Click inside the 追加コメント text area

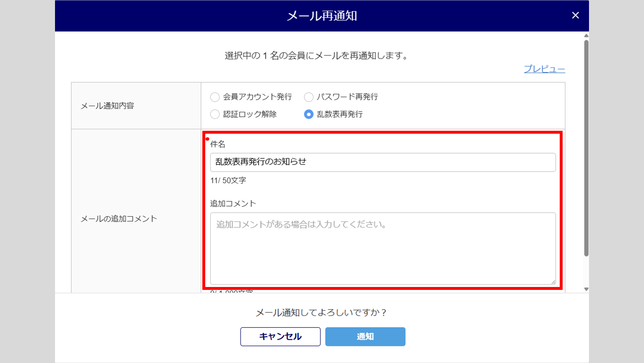(382, 248)
